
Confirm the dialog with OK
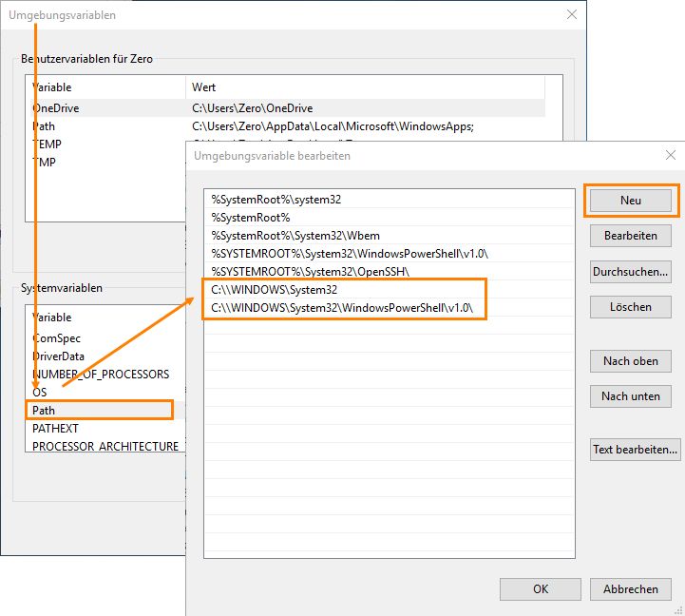coord(541,589)
